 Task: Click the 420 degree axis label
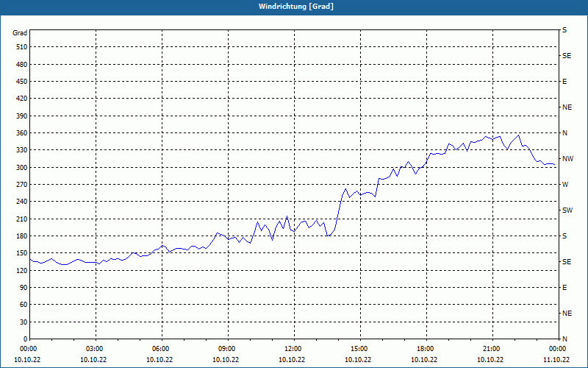pyautogui.click(x=22, y=99)
